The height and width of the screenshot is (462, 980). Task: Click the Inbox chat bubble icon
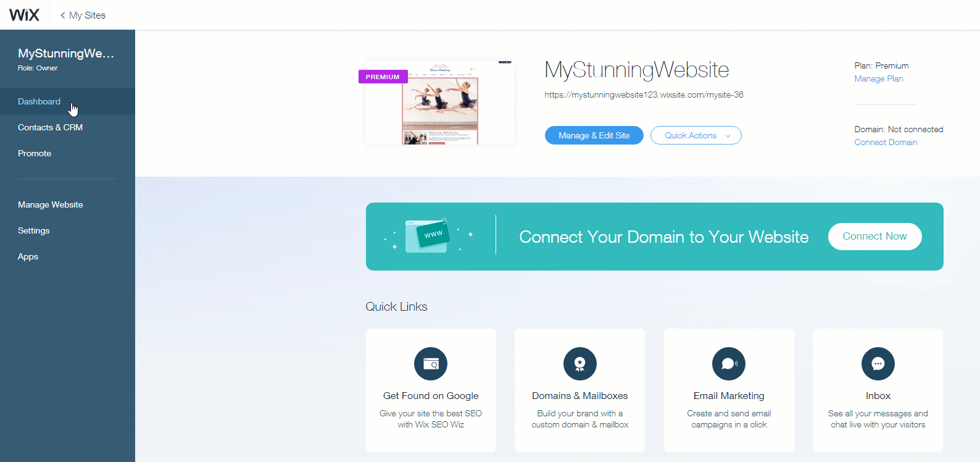click(878, 364)
